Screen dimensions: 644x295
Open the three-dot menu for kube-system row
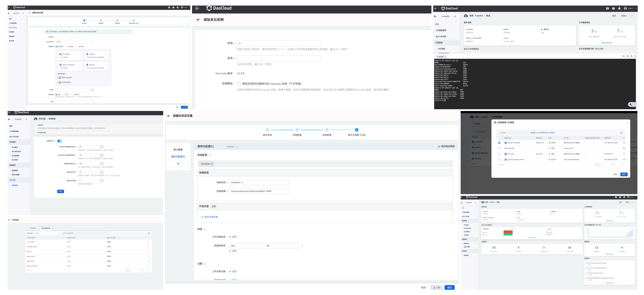coord(149,256)
